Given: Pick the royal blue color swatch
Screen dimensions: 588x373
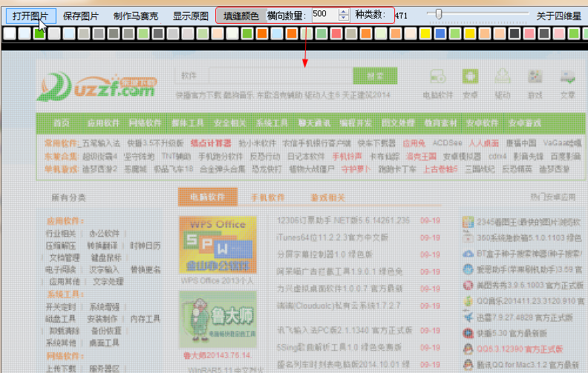Looking at the screenshot, I should pyautogui.click(x=440, y=33).
